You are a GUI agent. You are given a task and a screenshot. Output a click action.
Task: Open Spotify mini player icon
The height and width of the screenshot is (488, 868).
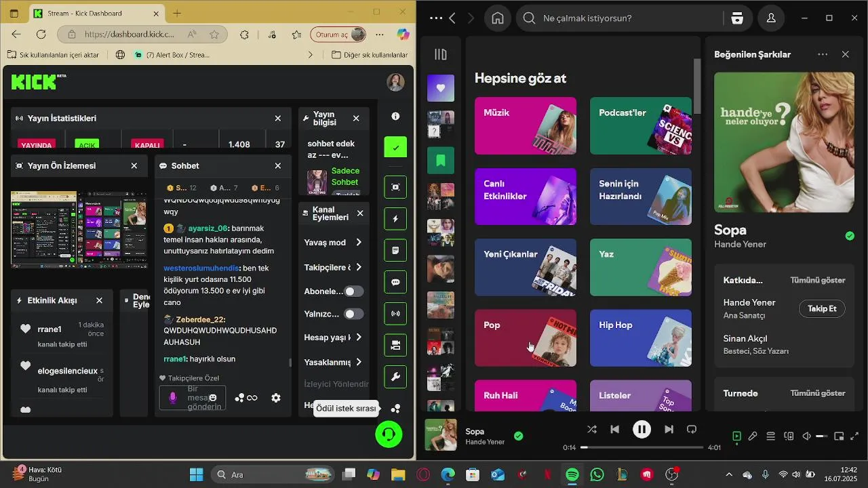tap(839, 436)
